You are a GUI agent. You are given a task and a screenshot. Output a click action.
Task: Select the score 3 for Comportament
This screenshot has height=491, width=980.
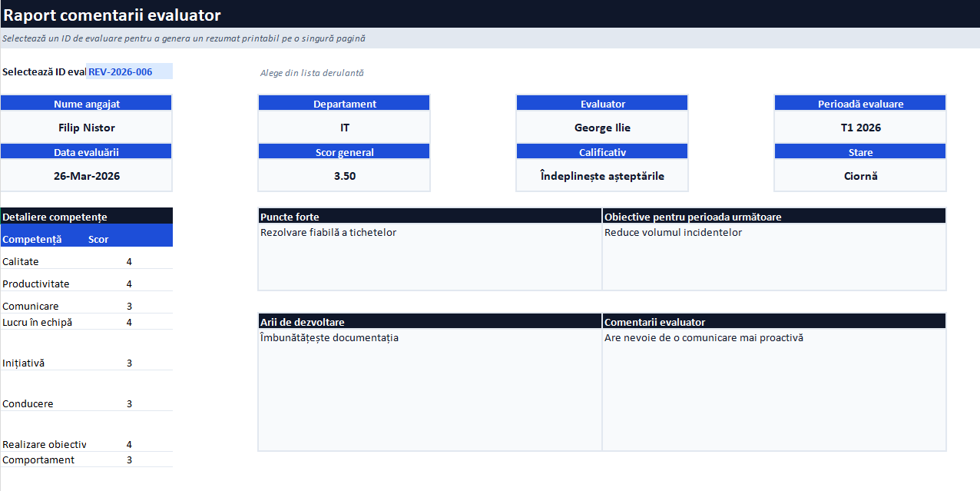coord(129,459)
